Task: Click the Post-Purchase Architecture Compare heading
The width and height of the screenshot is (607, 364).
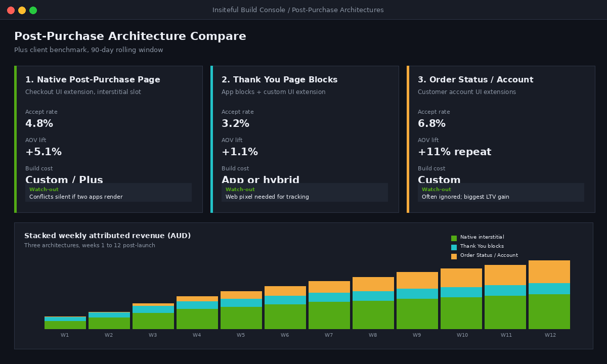Action: 130,36
